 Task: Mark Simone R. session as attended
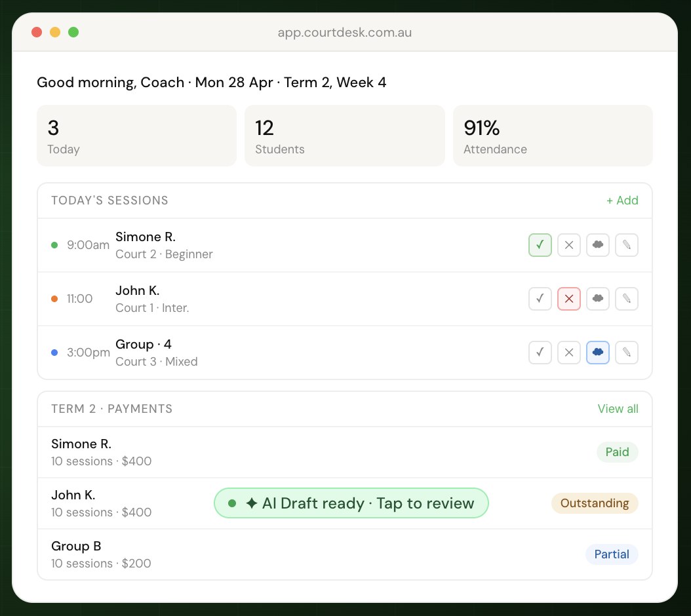click(x=540, y=245)
